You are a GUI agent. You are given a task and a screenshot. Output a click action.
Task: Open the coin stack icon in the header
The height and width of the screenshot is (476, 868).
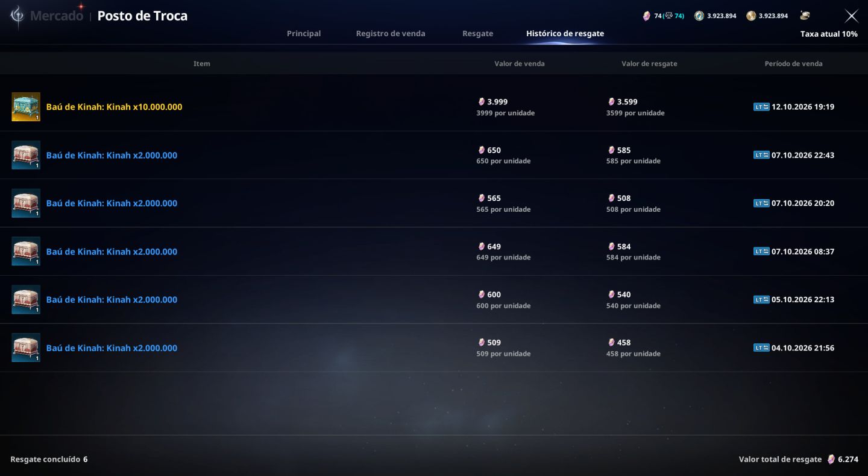805,16
